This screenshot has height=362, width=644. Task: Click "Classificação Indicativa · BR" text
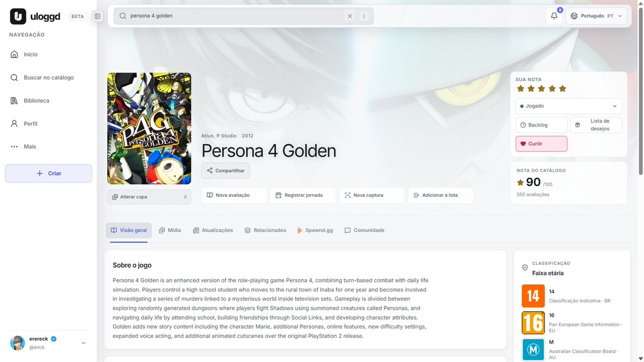pyautogui.click(x=580, y=301)
